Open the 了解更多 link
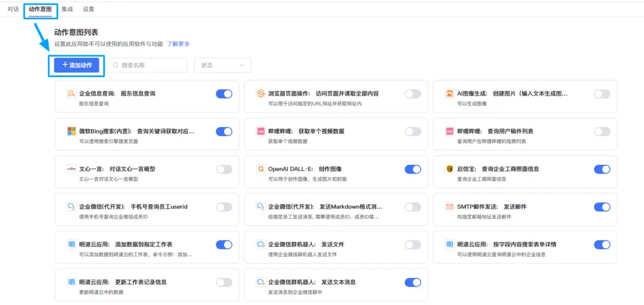 pos(178,44)
